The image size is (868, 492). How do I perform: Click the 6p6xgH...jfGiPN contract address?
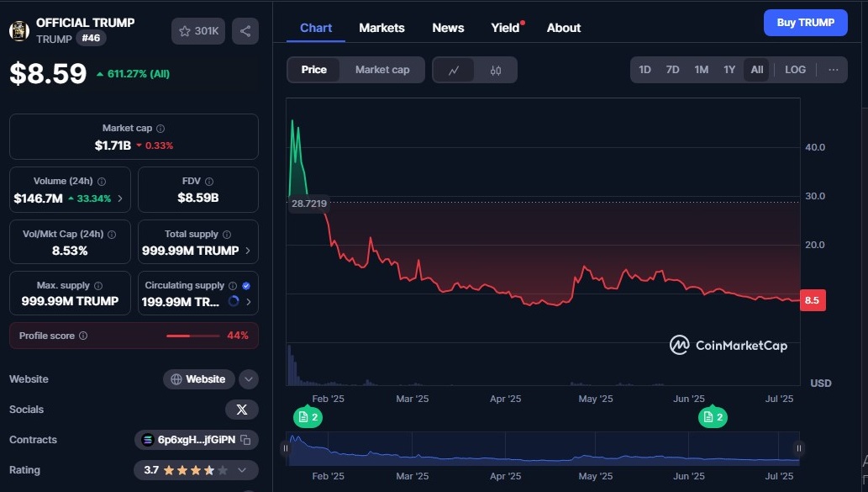click(197, 440)
